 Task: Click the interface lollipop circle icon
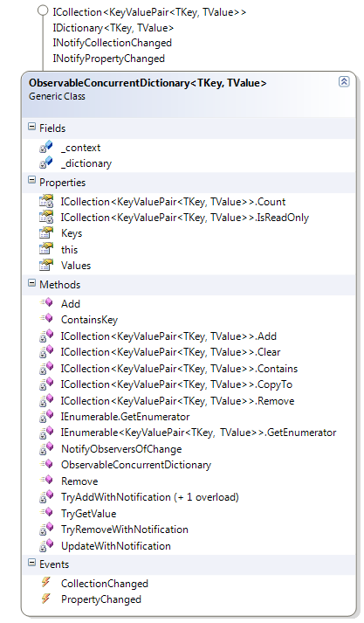pos(43,10)
